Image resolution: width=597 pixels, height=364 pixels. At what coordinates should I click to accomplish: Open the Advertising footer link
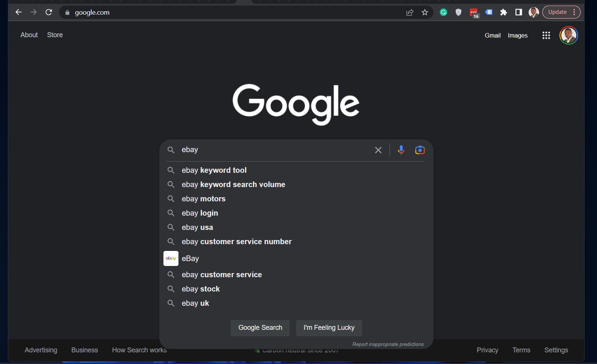point(41,350)
